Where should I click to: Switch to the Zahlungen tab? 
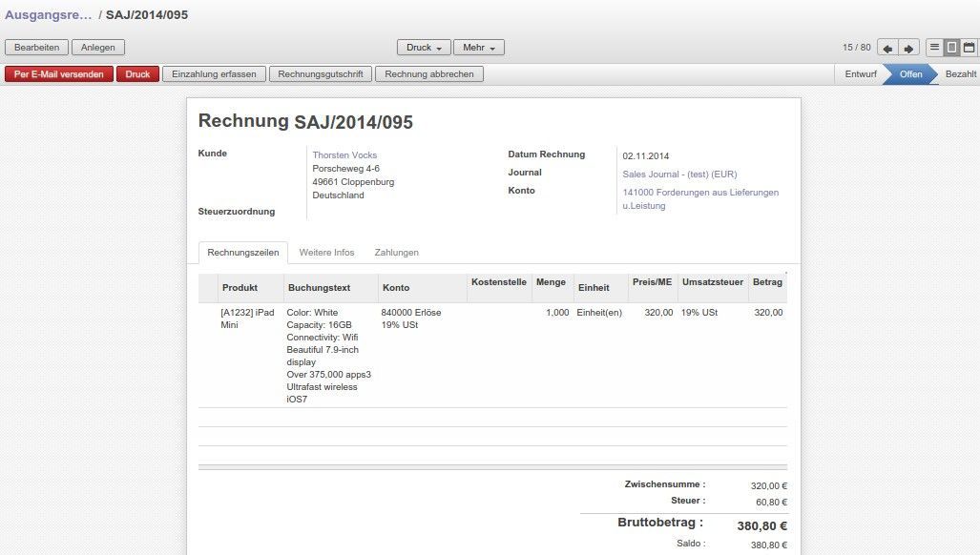(x=396, y=253)
